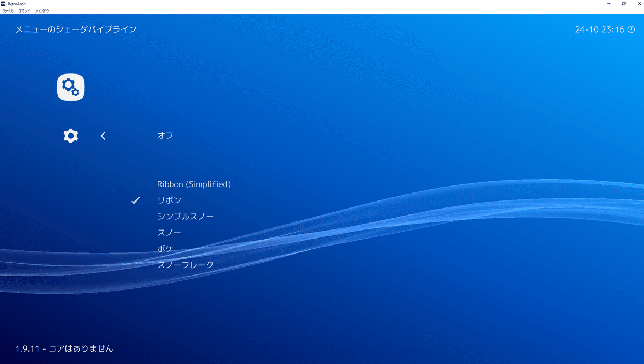Go back using the left chevron
The width and height of the screenshot is (644, 364).
click(x=104, y=136)
